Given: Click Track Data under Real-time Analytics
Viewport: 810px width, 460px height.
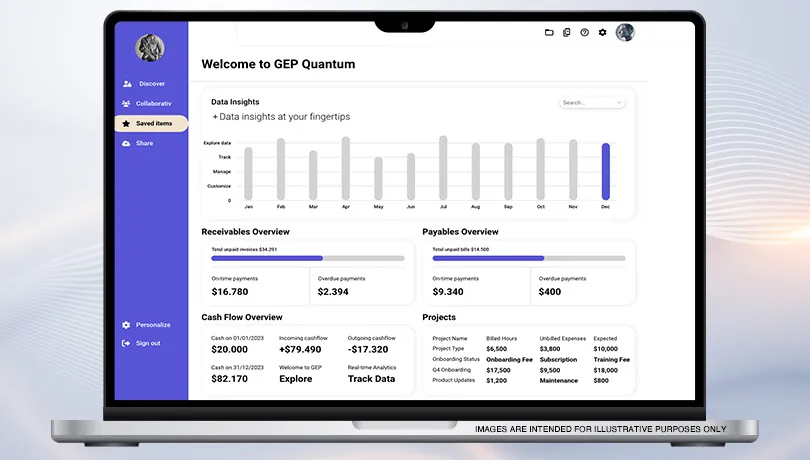Looking at the screenshot, I should [371, 379].
